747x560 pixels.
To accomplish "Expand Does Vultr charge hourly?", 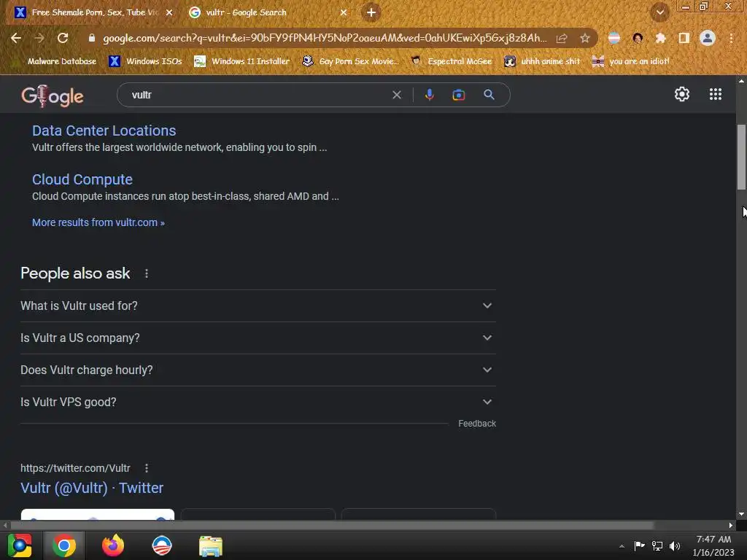I will point(258,370).
